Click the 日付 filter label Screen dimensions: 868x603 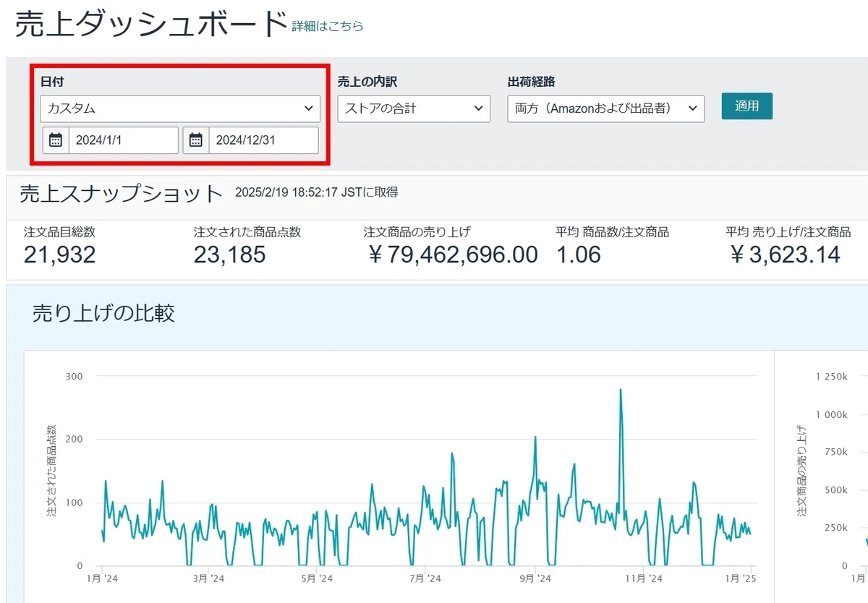pyautogui.click(x=51, y=82)
